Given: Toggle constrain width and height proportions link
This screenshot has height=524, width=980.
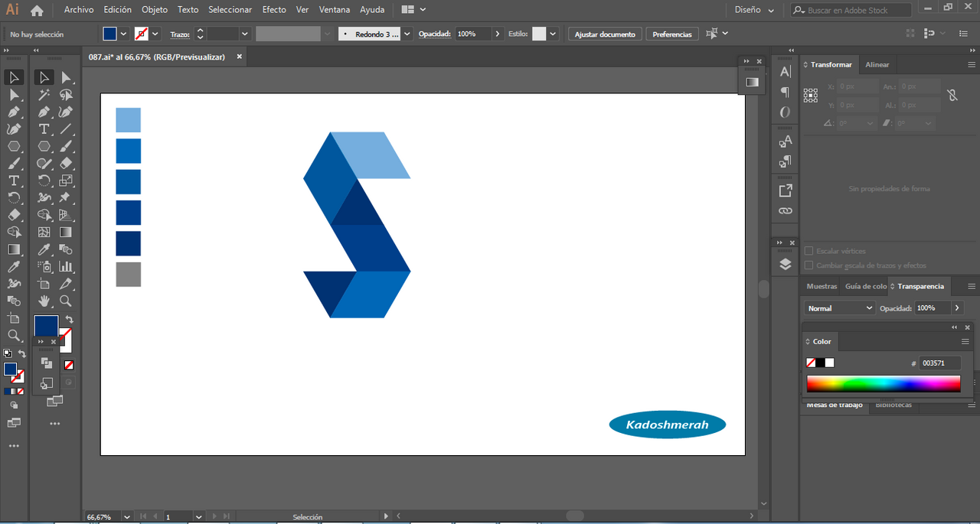Looking at the screenshot, I should 952,96.
